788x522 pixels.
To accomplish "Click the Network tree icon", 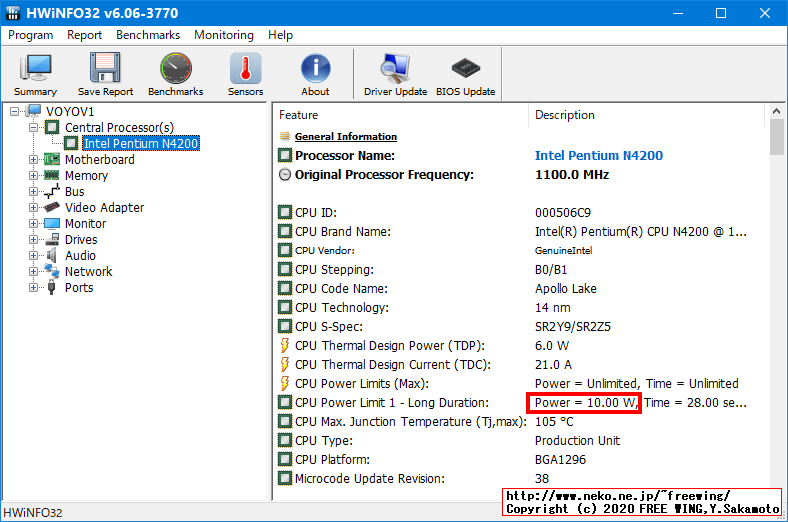I will 52,271.
